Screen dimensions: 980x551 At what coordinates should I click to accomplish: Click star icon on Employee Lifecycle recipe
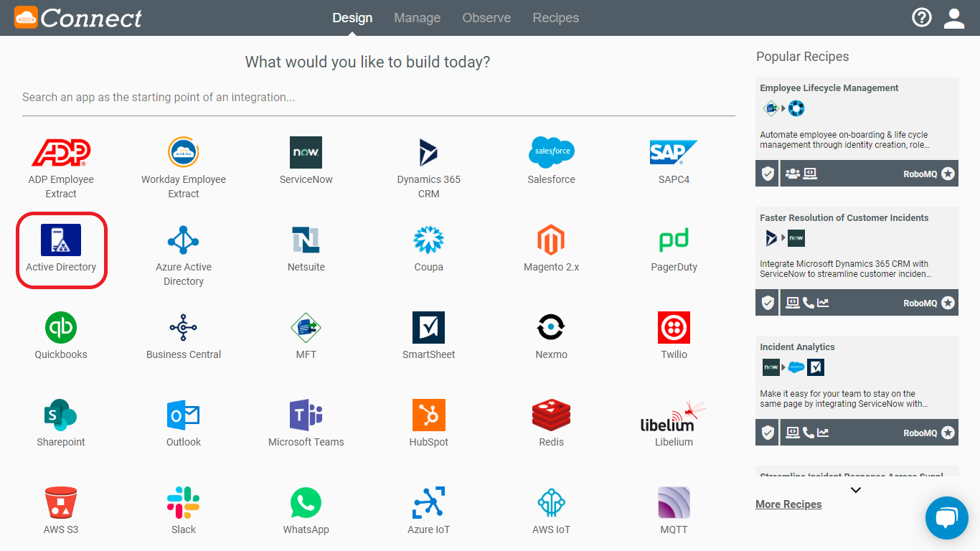pos(948,174)
